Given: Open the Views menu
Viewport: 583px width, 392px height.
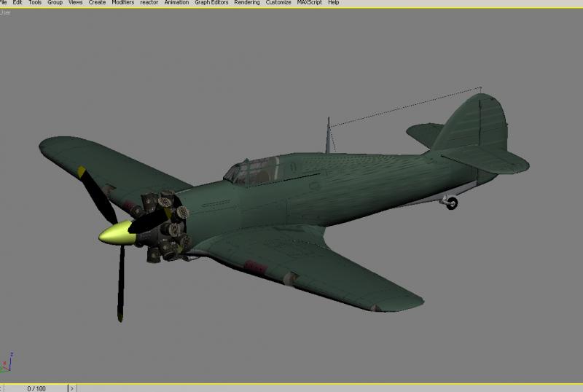Looking at the screenshot, I should [76, 2].
